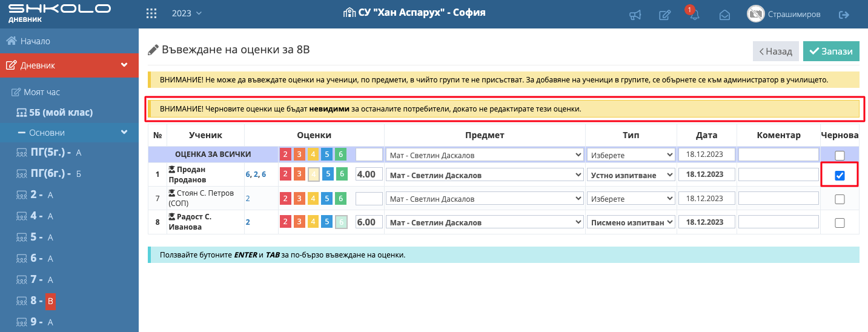Set green grade 6 for all students
Viewport: 868px width, 332px height.
(x=341, y=155)
